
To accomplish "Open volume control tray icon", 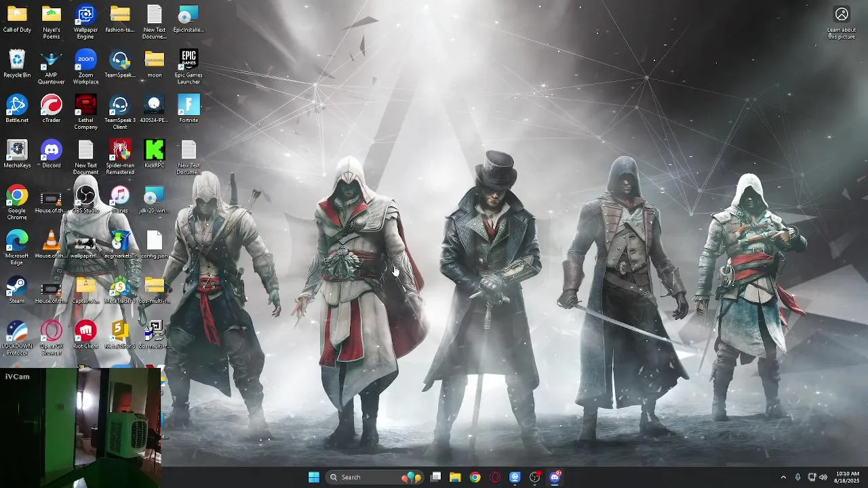I will pos(823,477).
